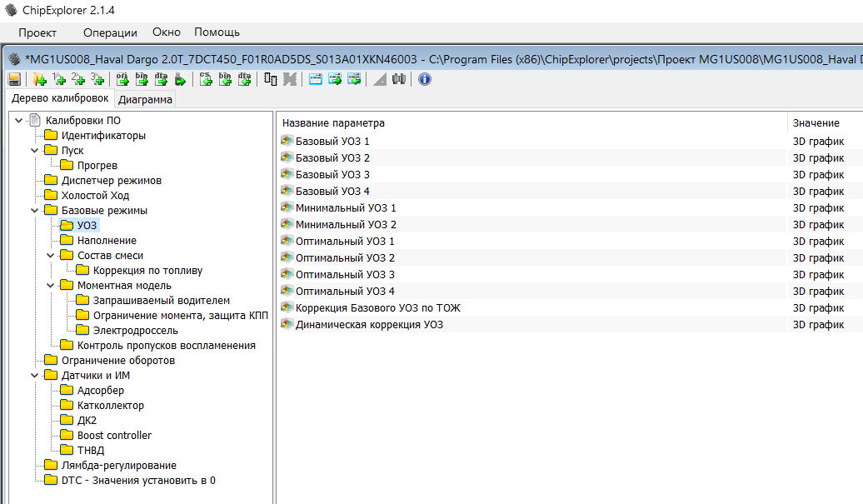Select Динамическая коррекция УОЗ row
The image size is (863, 504).
[x=369, y=325]
